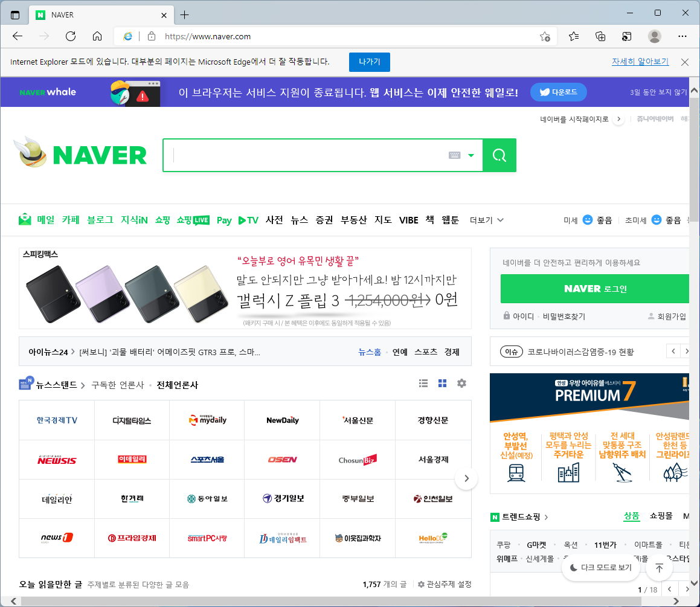The height and width of the screenshot is (607, 700).
Task: Click the user profile avatar
Action: point(655,36)
